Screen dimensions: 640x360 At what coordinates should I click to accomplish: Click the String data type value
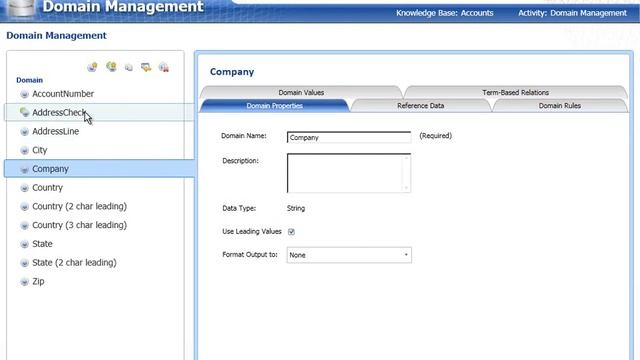pos(296,208)
